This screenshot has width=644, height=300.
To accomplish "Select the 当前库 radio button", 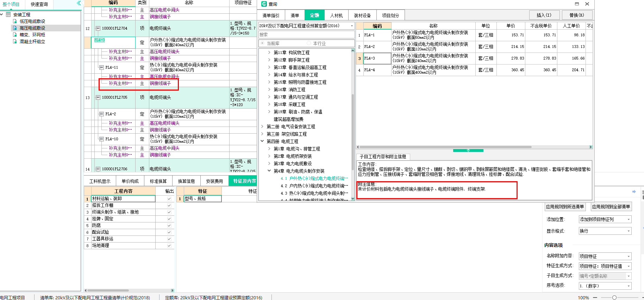I will coord(262,43).
